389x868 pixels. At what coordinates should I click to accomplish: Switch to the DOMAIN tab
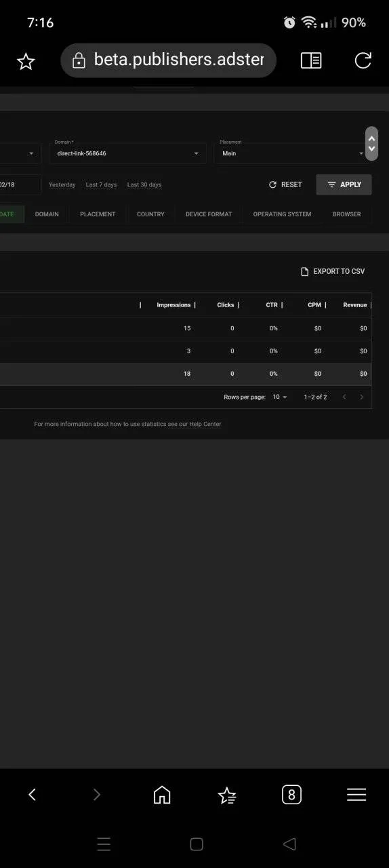click(x=47, y=214)
